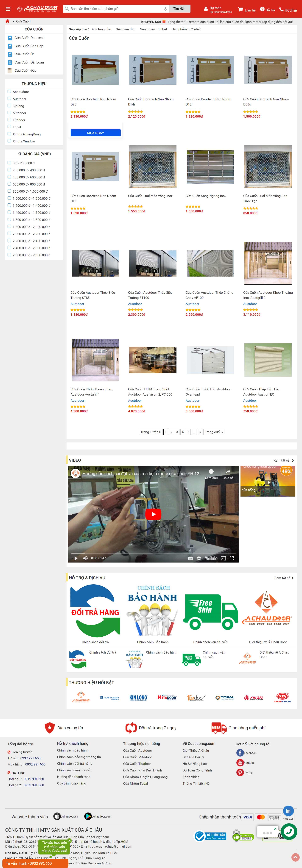Play the YouTube video center button
The image size is (302, 868).
(153, 514)
